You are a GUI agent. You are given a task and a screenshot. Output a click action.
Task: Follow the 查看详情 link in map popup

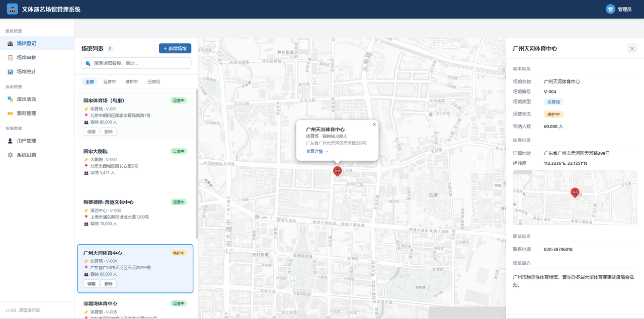(x=317, y=151)
